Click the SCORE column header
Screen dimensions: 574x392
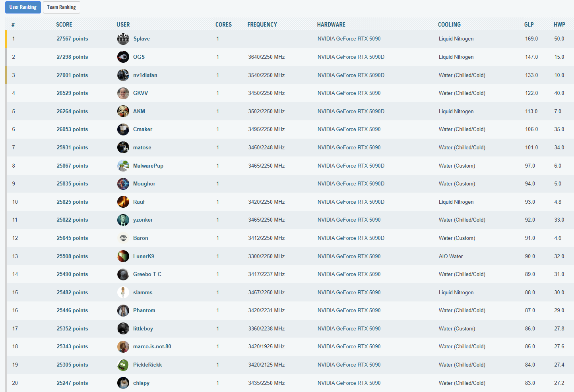(x=64, y=25)
